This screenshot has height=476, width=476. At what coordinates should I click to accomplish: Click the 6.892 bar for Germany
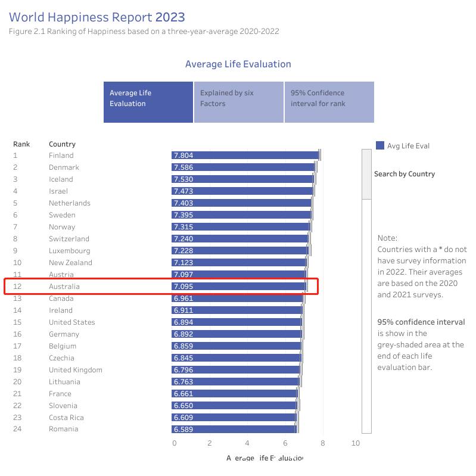237,334
